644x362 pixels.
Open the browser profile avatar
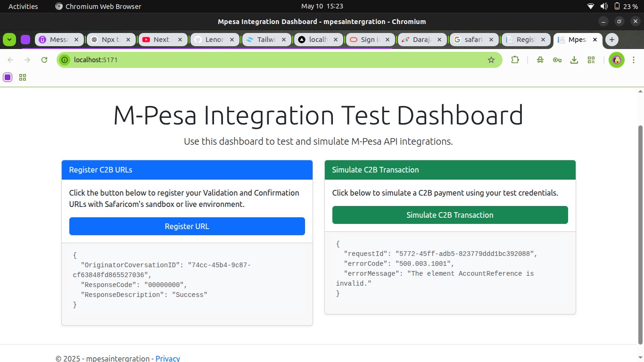click(x=617, y=60)
